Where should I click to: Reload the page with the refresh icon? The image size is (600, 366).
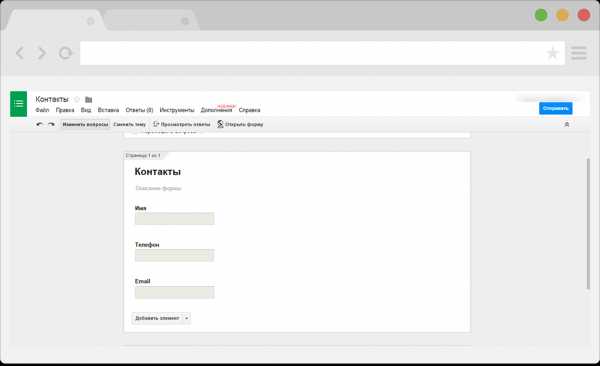tap(65, 53)
